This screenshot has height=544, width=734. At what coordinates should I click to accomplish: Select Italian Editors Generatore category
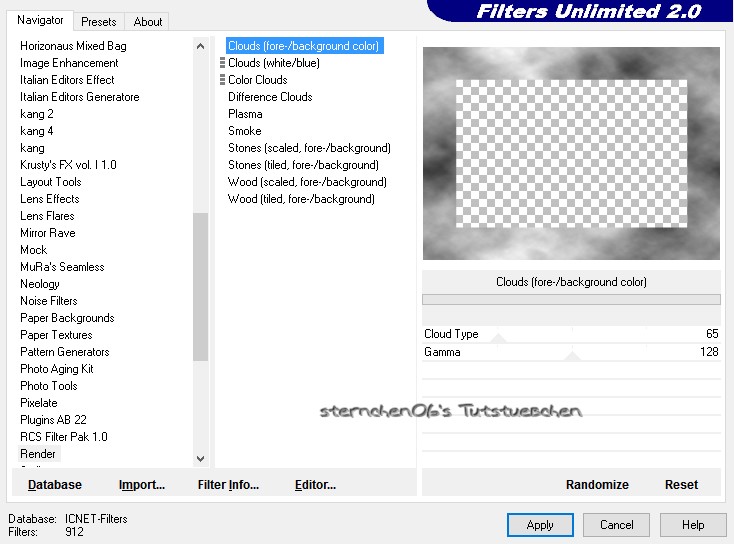click(80, 97)
